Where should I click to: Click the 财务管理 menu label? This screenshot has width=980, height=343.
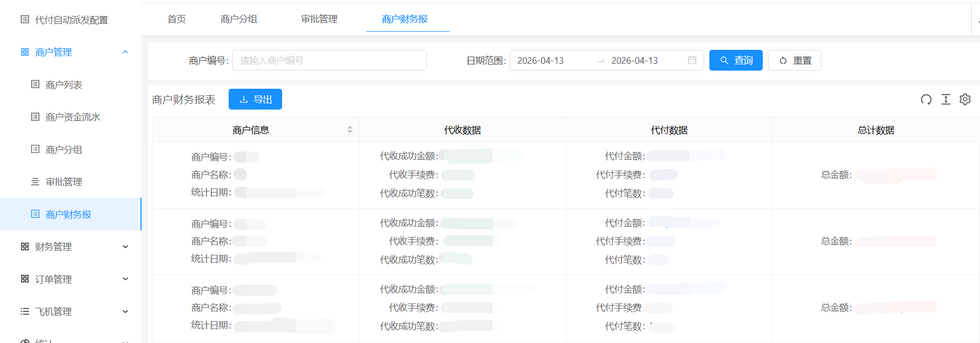(x=53, y=246)
